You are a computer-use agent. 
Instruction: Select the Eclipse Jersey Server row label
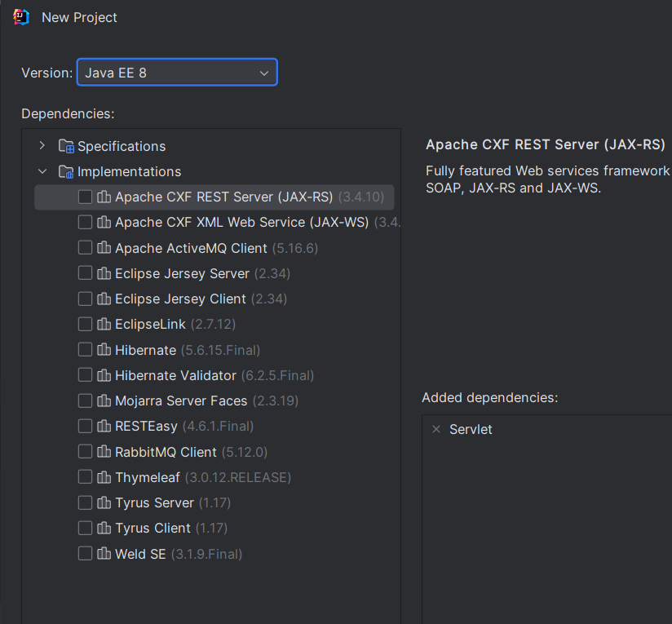point(182,273)
